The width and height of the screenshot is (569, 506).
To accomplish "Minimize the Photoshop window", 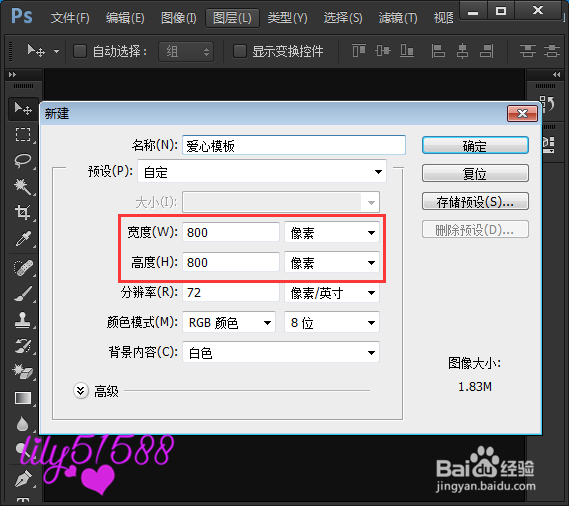I will click(473, 12).
